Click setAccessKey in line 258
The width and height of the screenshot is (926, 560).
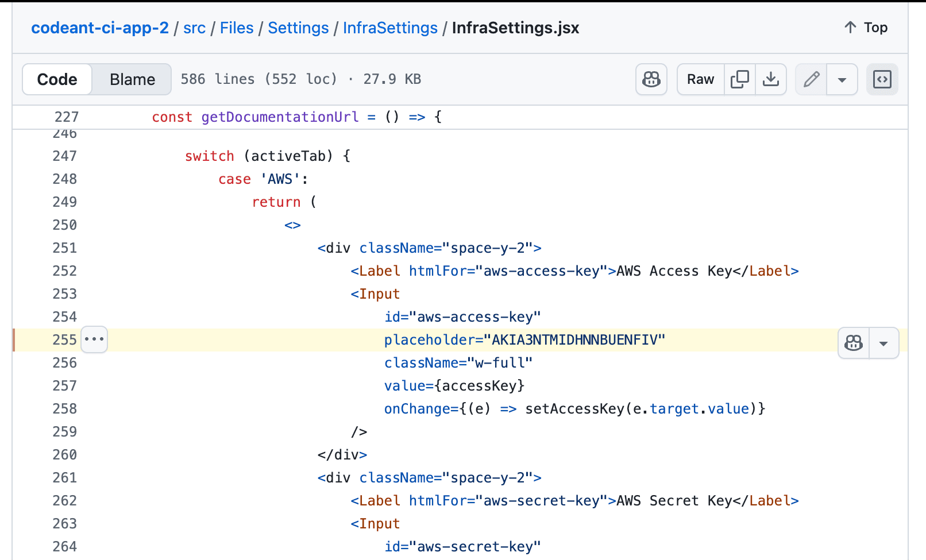point(574,408)
